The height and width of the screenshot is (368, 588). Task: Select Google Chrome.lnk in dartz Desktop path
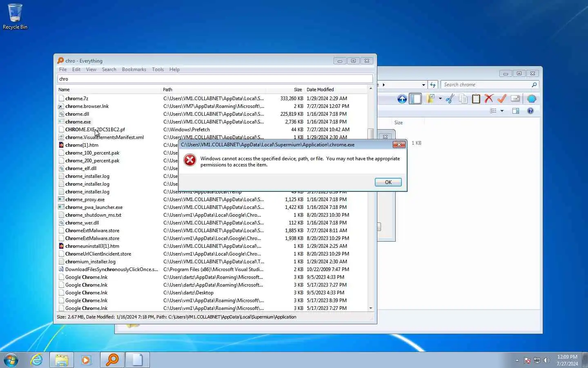pyautogui.click(x=86, y=293)
